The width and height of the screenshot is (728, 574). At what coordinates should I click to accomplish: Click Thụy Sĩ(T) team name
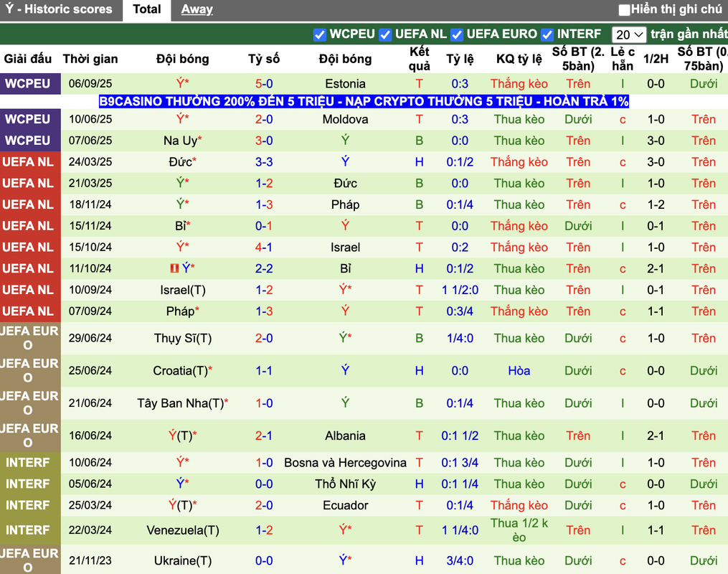[x=182, y=339]
